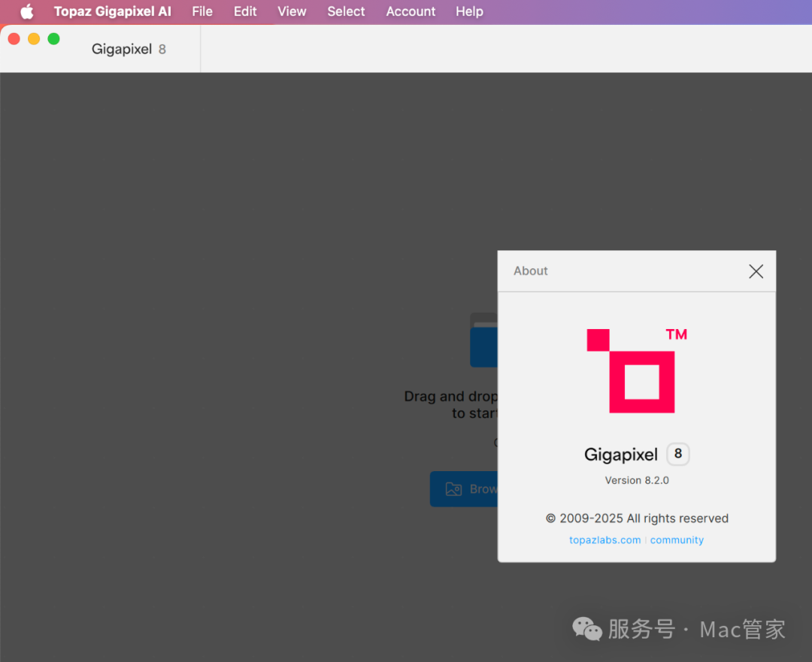This screenshot has width=812, height=662.
Task: Visit the topazlabs.com link
Action: click(604, 540)
